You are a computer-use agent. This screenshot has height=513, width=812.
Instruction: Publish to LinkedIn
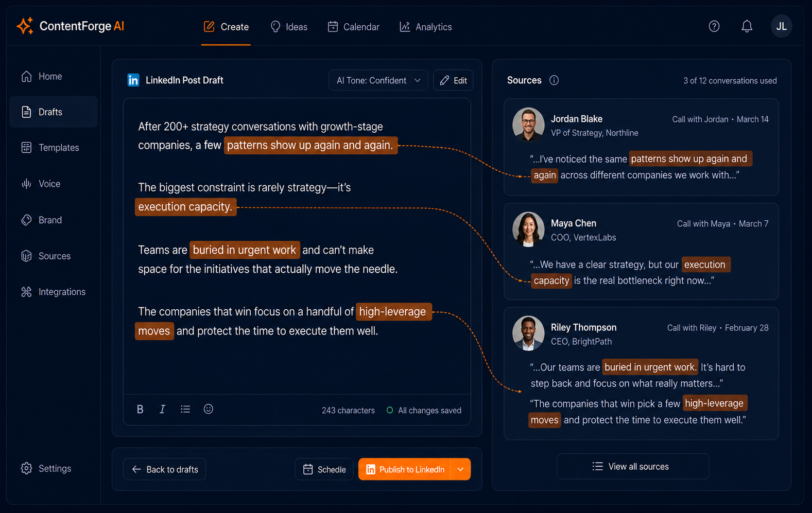(404, 469)
